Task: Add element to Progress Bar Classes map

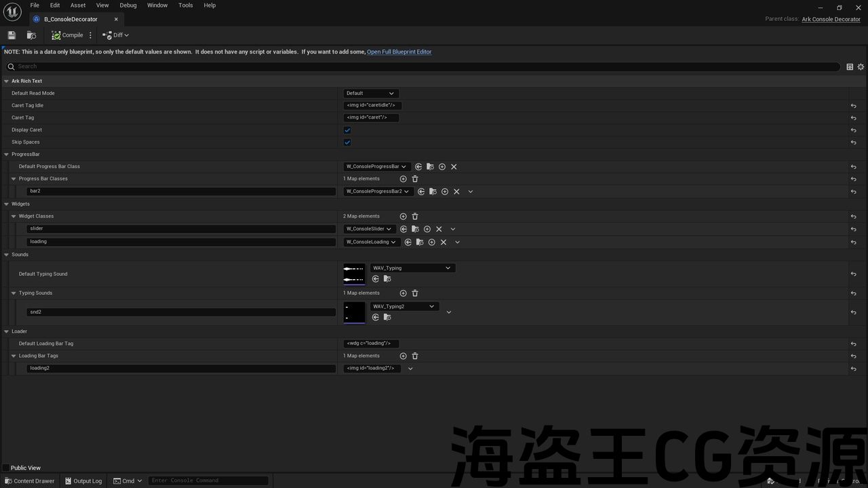Action: 403,179
